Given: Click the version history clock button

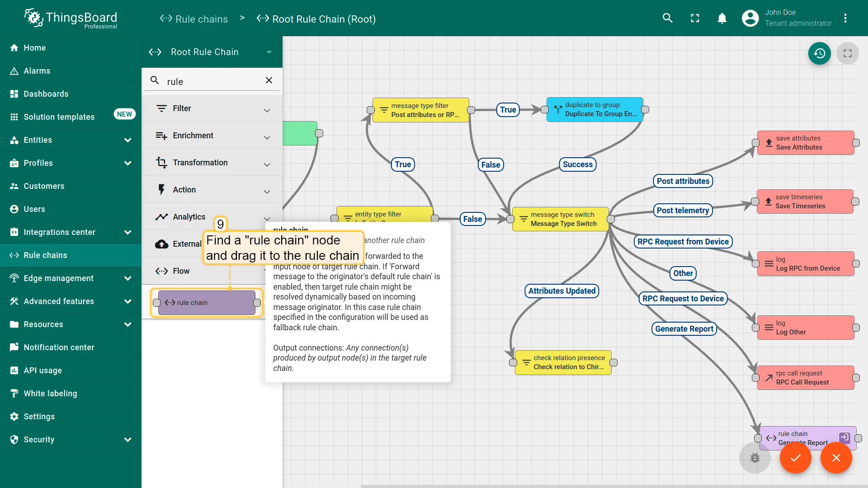Looking at the screenshot, I should (x=819, y=53).
